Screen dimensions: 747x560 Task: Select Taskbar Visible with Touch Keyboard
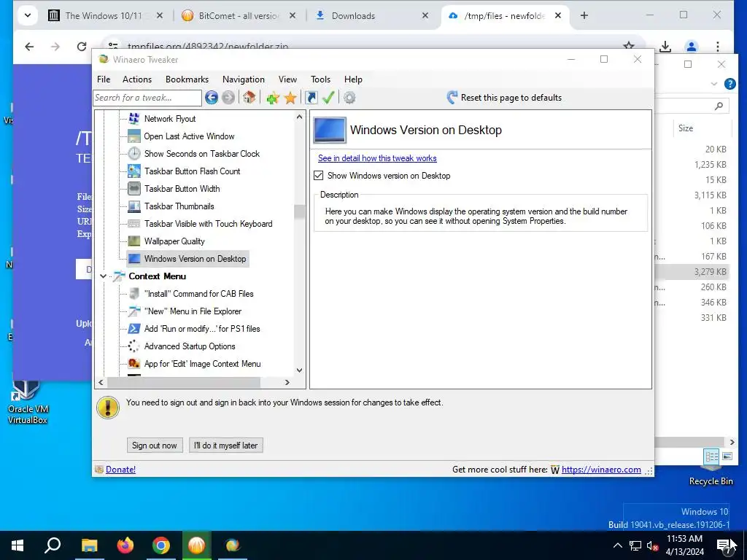tap(208, 224)
